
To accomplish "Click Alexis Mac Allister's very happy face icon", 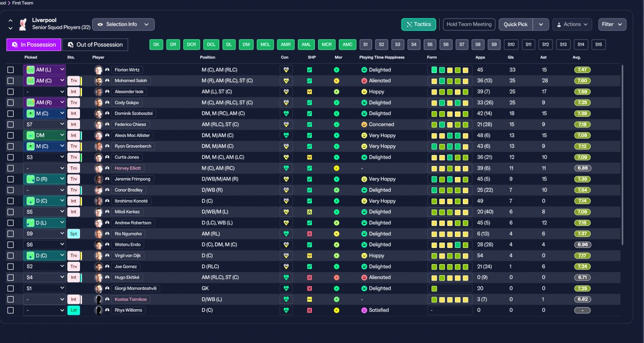I will click(x=364, y=135).
